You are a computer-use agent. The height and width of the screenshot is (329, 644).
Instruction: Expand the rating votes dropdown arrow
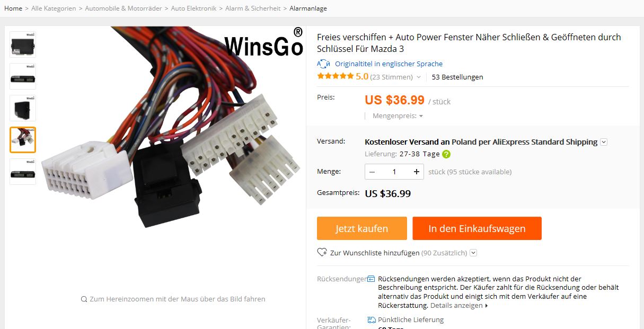click(x=419, y=77)
